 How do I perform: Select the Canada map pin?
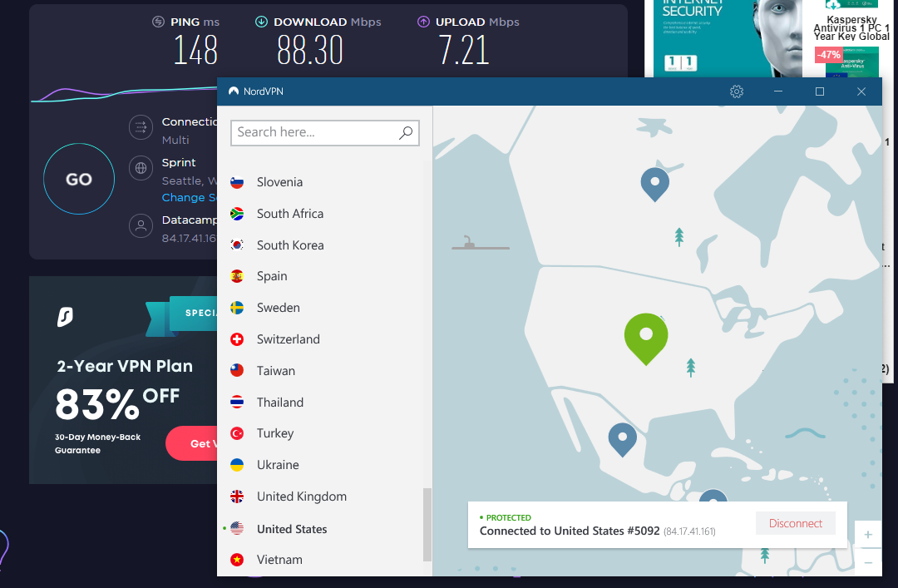(x=654, y=185)
